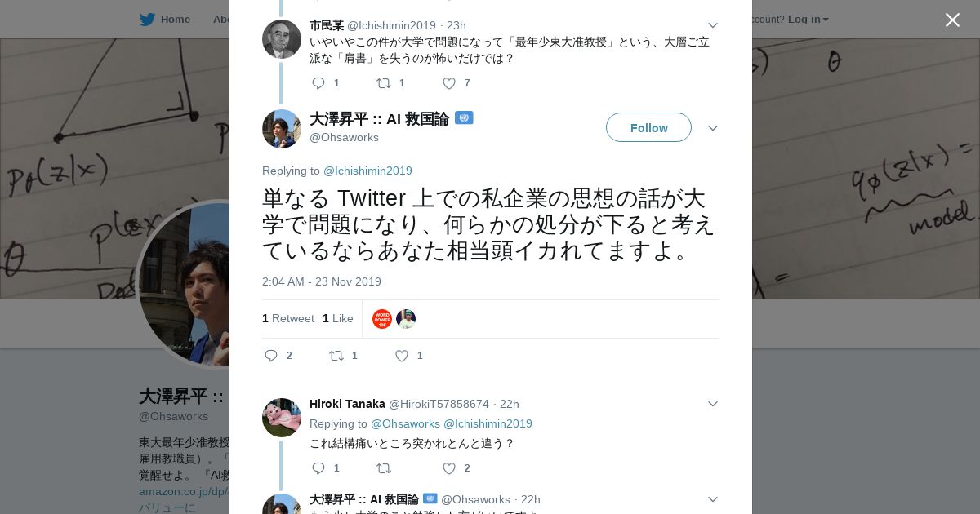
Task: Retweet 市民某's tweet
Action: coord(383,83)
